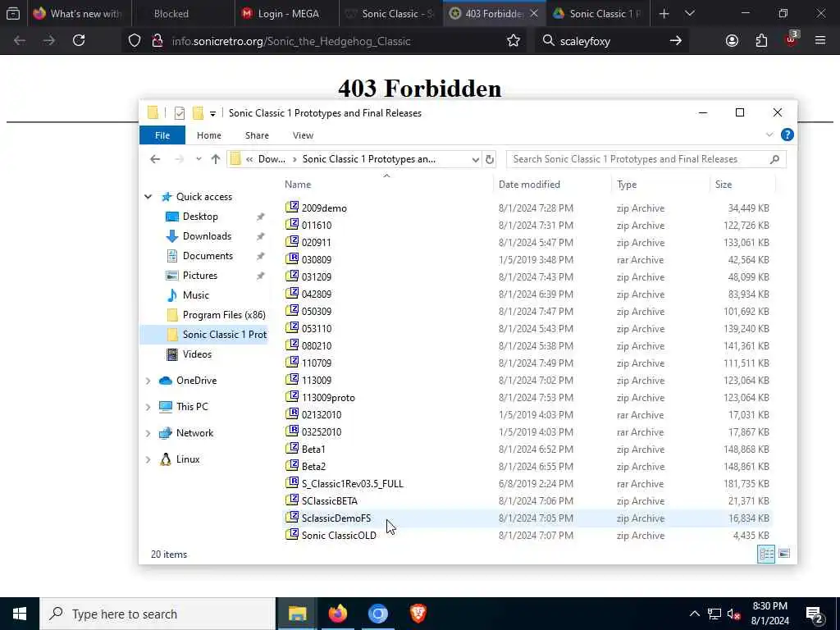Open a new browser tab
The height and width of the screenshot is (630, 840).
pyautogui.click(x=664, y=14)
